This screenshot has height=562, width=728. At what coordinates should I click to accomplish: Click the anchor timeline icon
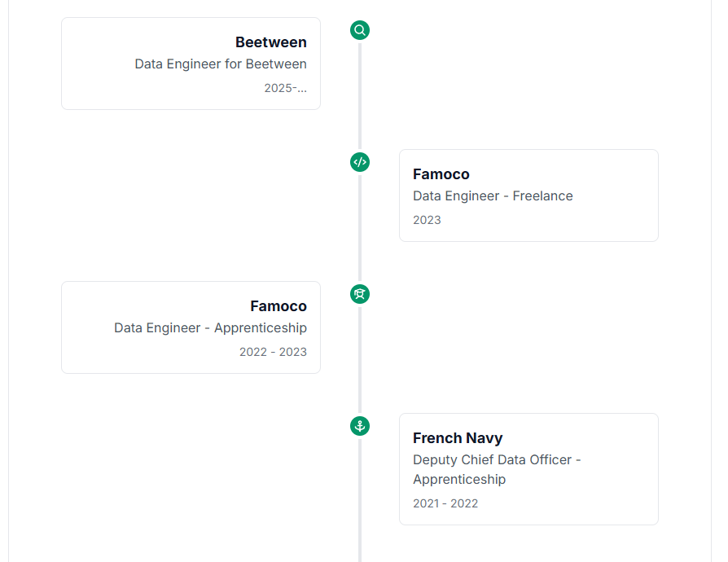point(360,426)
